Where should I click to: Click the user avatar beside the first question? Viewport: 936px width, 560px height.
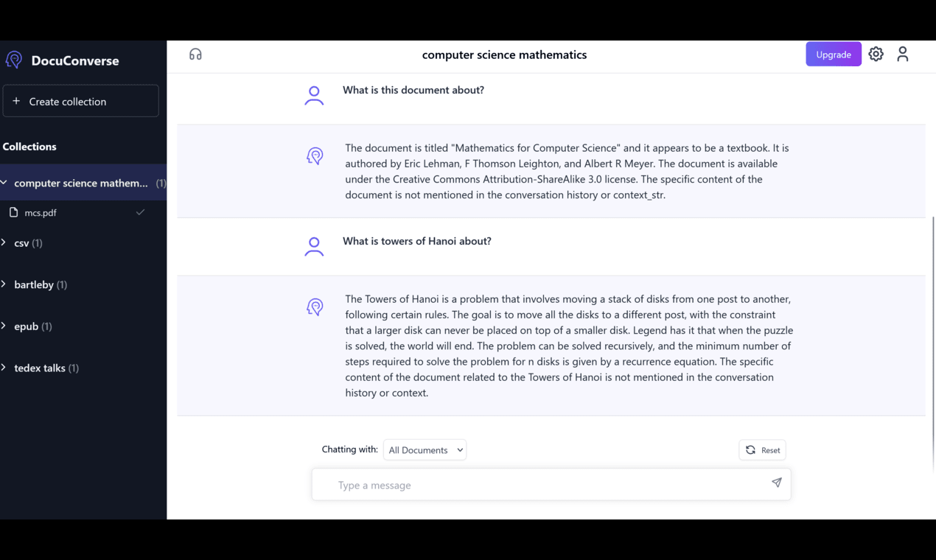[x=314, y=95]
